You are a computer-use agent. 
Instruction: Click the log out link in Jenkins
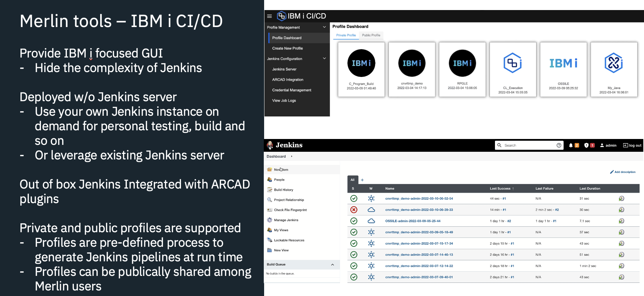coord(632,145)
